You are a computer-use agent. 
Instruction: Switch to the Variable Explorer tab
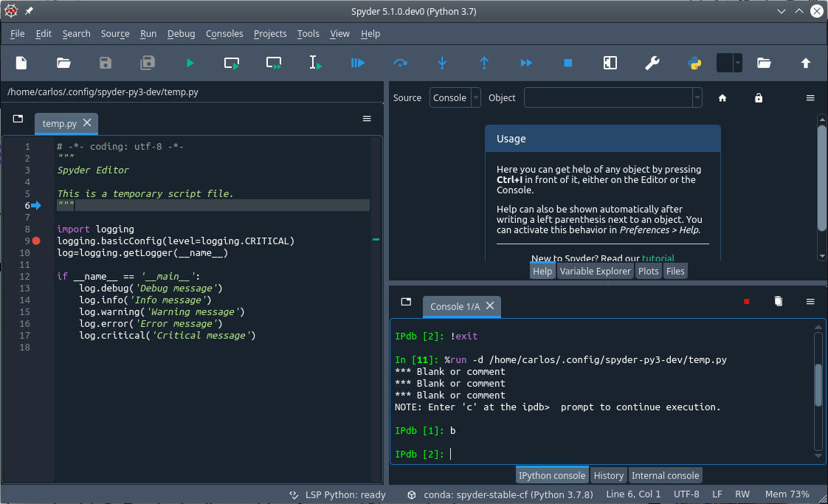pos(595,271)
